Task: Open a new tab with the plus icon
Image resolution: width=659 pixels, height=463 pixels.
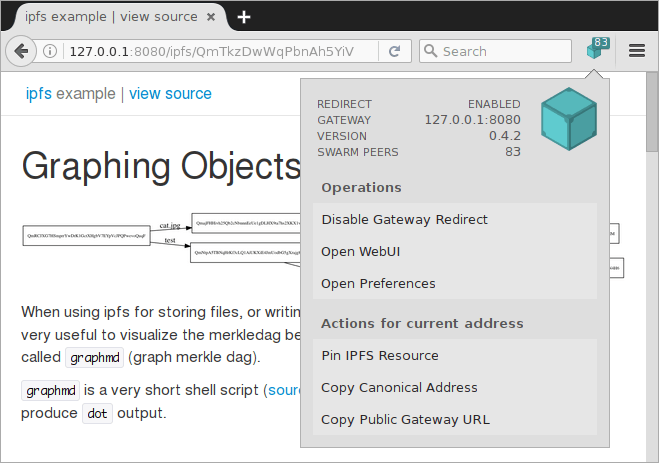Action: [244, 17]
